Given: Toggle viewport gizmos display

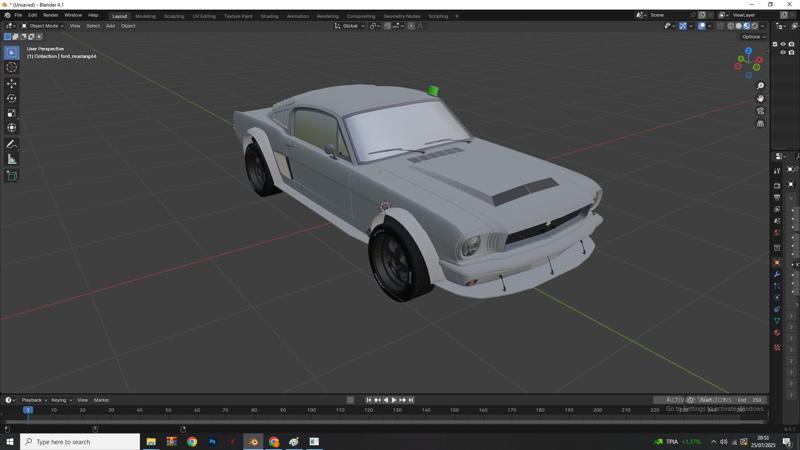Looking at the screenshot, I should tap(683, 26).
